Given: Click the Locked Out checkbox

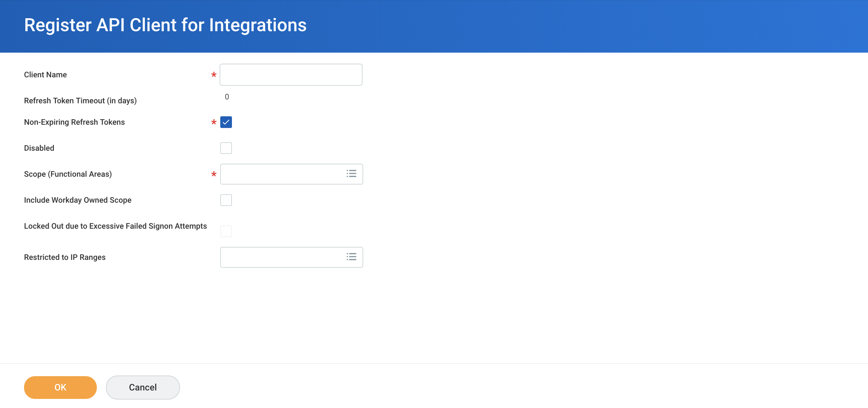Looking at the screenshot, I should [x=226, y=231].
